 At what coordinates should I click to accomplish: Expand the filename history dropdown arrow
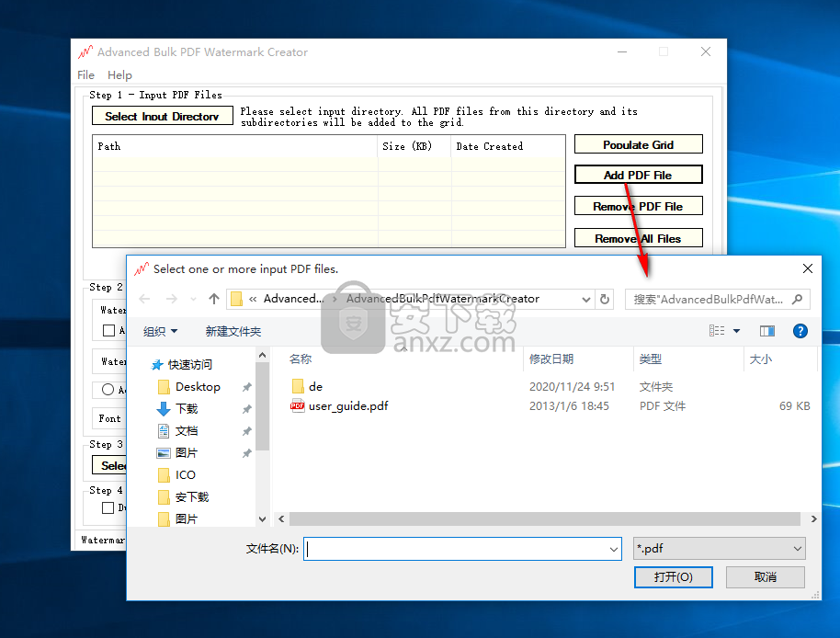613,549
